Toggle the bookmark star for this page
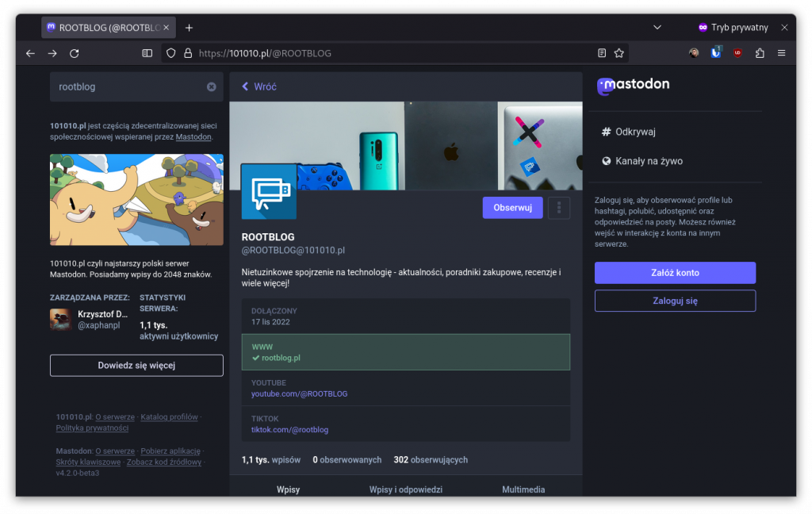 click(x=619, y=52)
